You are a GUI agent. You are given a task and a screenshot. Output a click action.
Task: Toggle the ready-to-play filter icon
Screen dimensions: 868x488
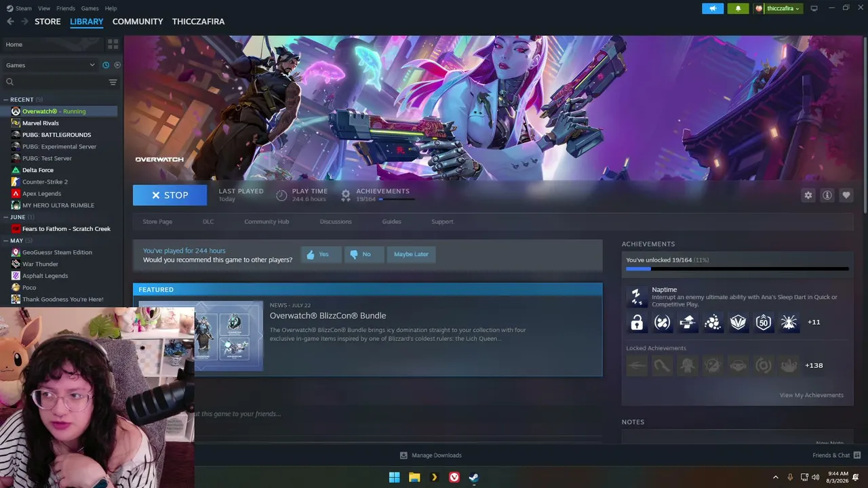117,65
